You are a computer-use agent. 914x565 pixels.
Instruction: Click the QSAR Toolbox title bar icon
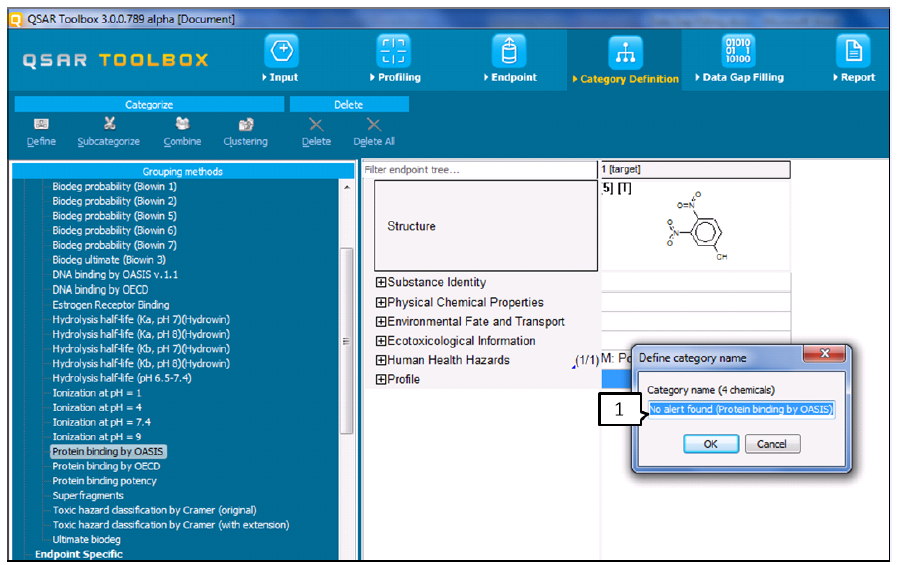[x=16, y=19]
